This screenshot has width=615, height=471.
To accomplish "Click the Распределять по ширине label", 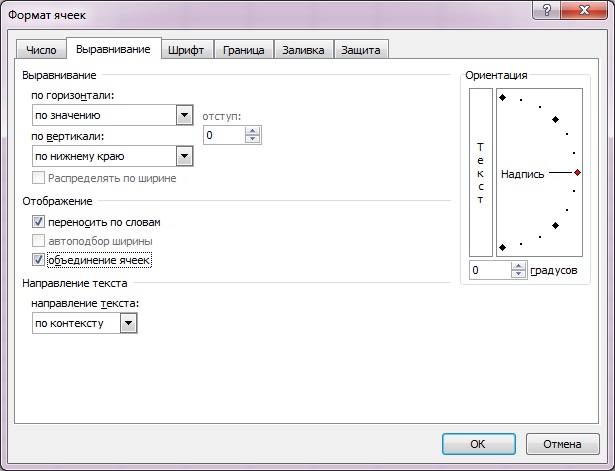I will click(x=112, y=178).
